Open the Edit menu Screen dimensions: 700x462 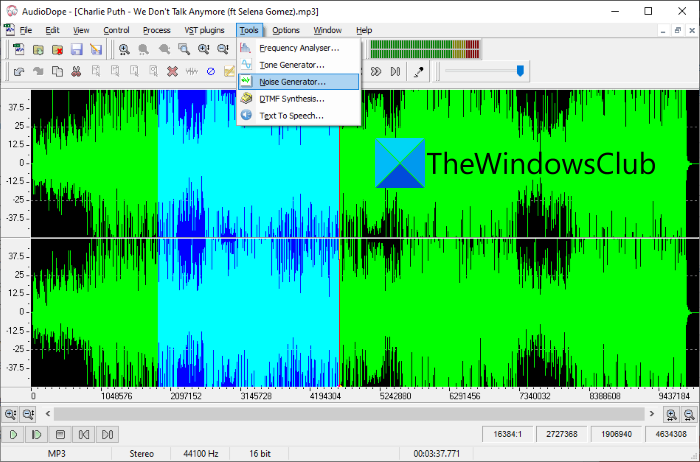(52, 30)
